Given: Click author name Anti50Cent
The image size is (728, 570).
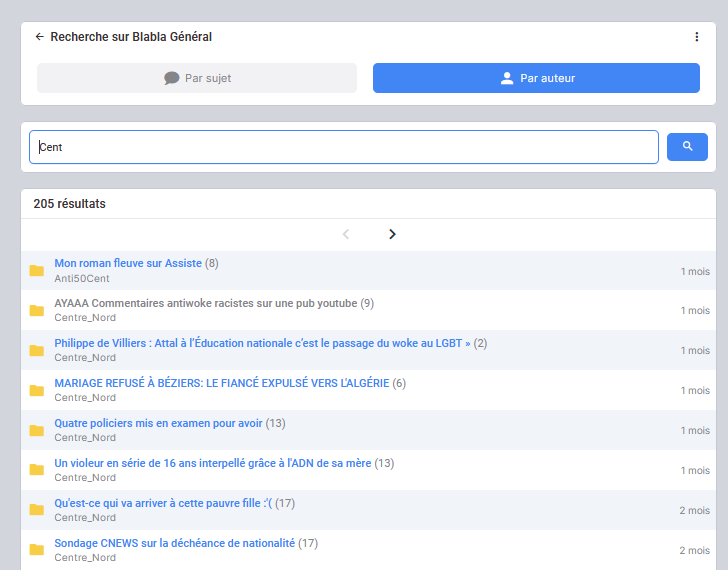Looking at the screenshot, I should pyautogui.click(x=82, y=278).
